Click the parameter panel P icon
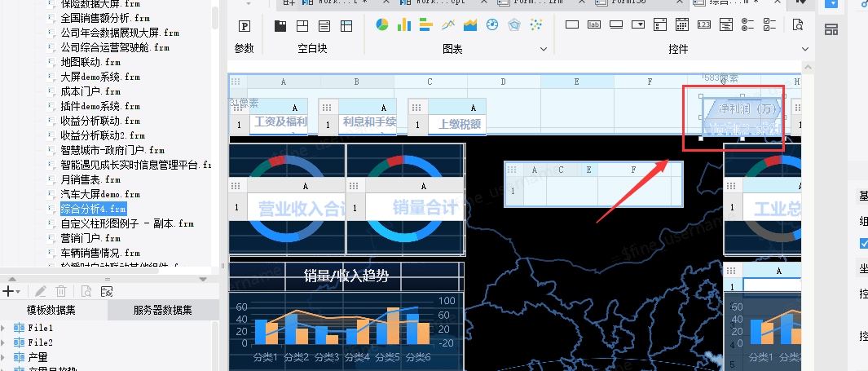868x371 pixels. pos(245,26)
